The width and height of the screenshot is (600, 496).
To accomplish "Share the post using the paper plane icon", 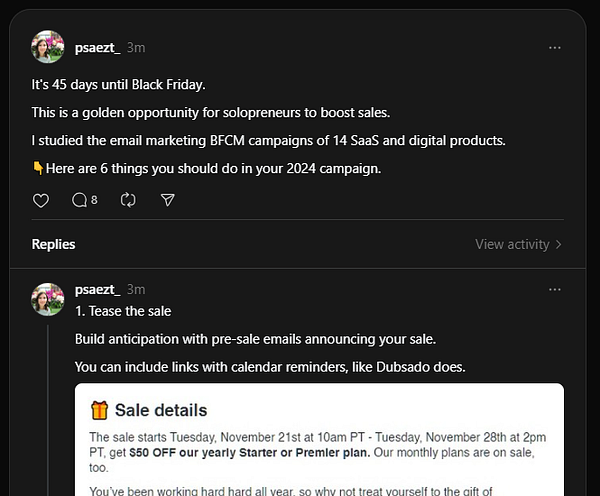I will (x=168, y=200).
